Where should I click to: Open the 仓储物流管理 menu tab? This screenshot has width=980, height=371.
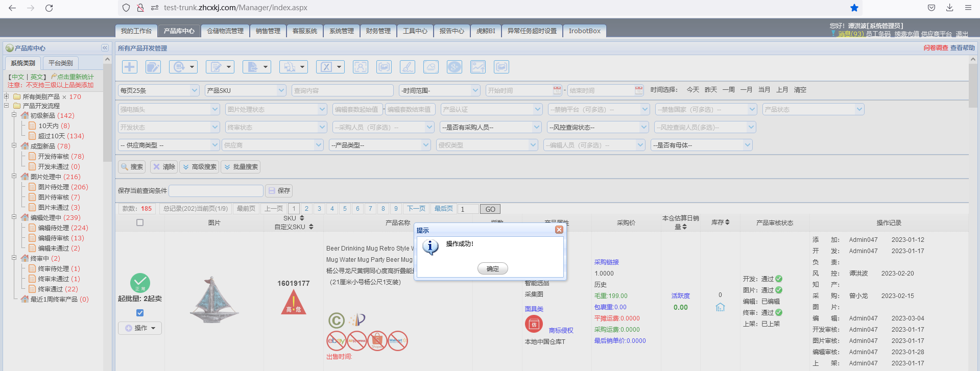[x=225, y=31]
